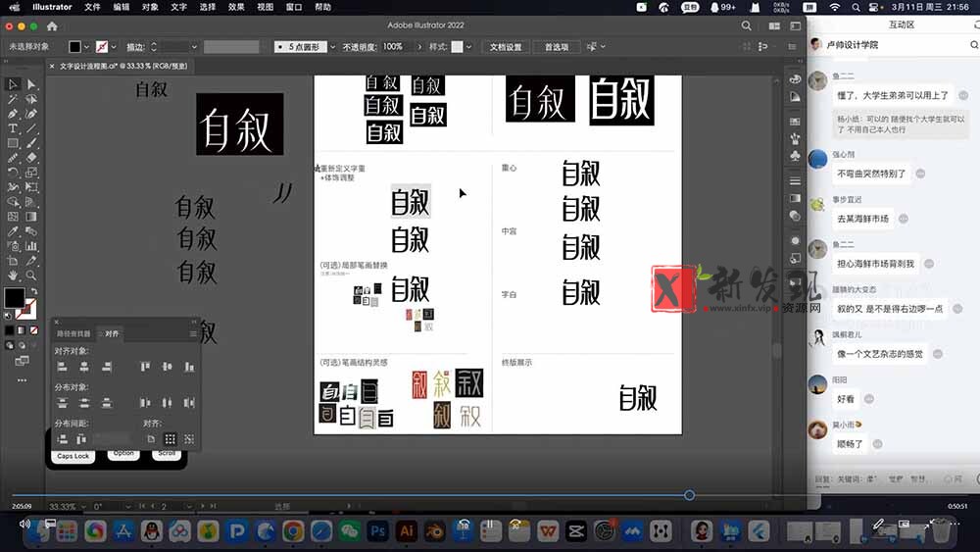Viewport: 980px width, 552px height.
Task: Open stroke color dropdown in control bar
Action: click(x=113, y=47)
